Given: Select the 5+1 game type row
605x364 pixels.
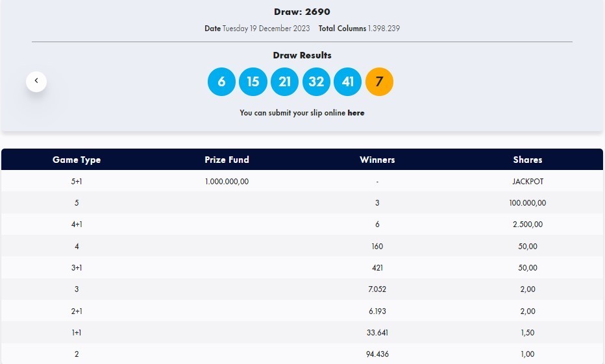Looking at the screenshot, I should coord(77,182).
